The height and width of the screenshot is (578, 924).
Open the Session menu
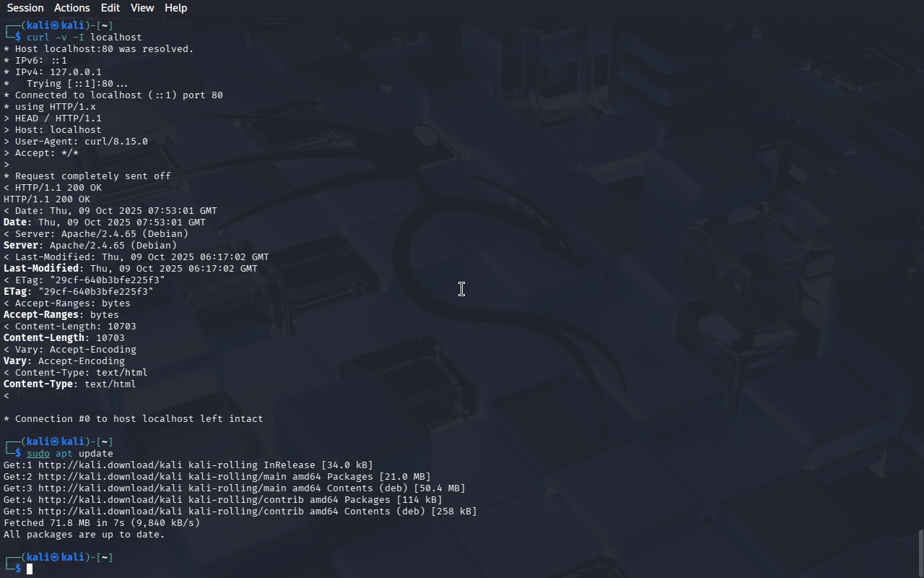pyautogui.click(x=25, y=8)
